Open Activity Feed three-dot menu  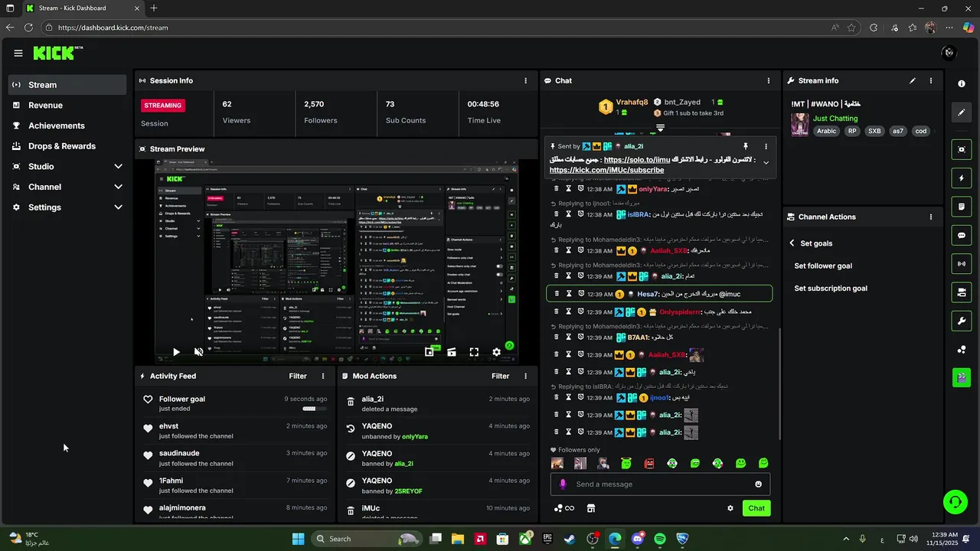coord(323,376)
